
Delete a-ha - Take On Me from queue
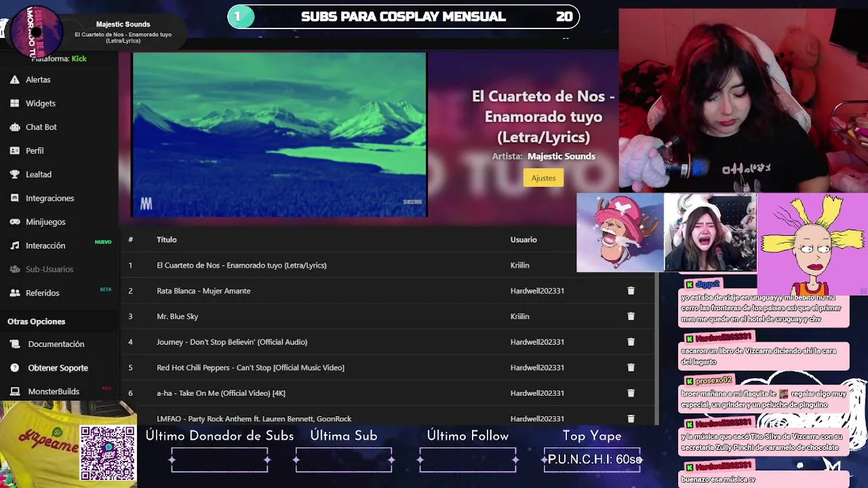(631, 393)
